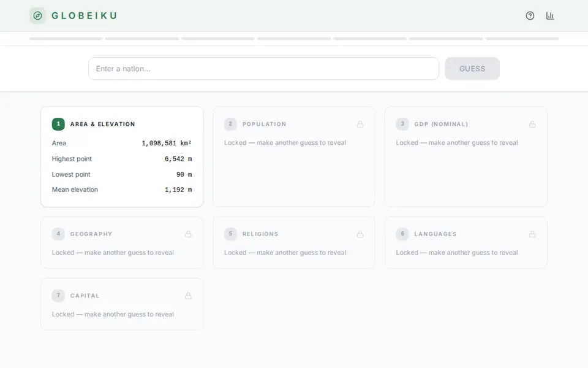
Task: Focus the Enter a nation input field
Action: tap(263, 69)
